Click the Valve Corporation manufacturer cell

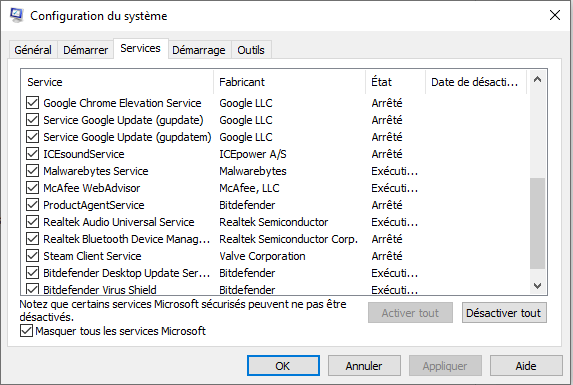pos(262,256)
